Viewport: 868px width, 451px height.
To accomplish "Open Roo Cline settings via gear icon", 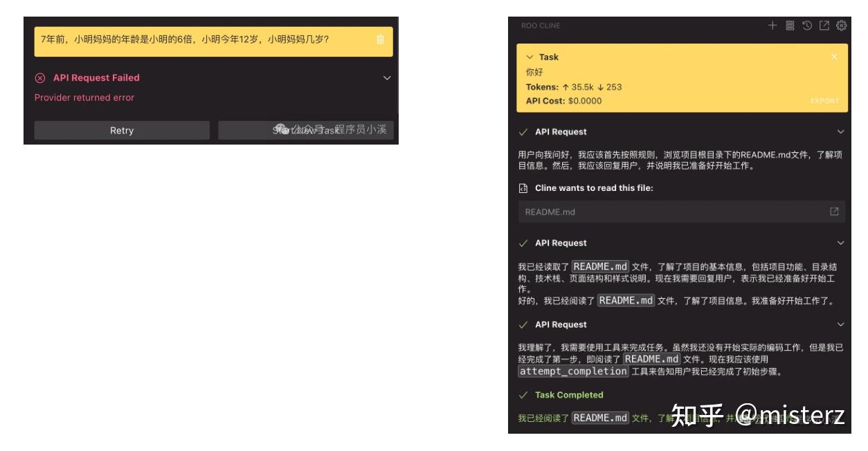I will click(842, 26).
